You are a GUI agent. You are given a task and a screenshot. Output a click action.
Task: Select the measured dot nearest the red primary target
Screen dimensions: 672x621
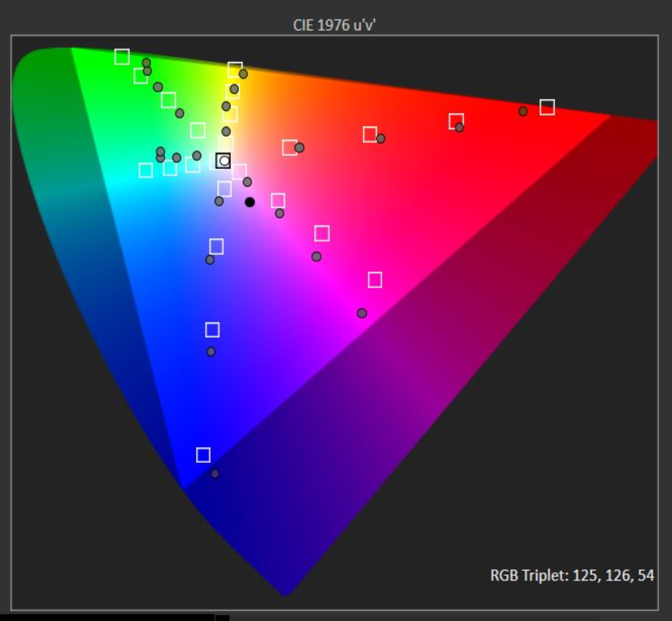[523, 111]
